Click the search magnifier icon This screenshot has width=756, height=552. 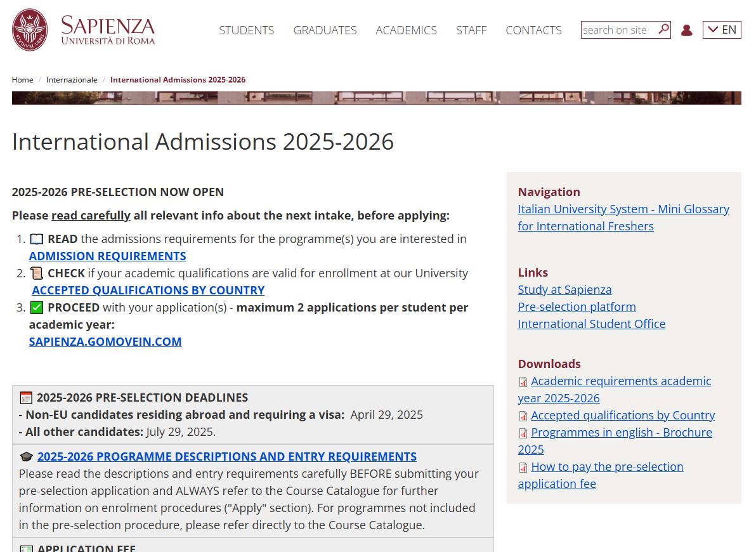pyautogui.click(x=663, y=29)
